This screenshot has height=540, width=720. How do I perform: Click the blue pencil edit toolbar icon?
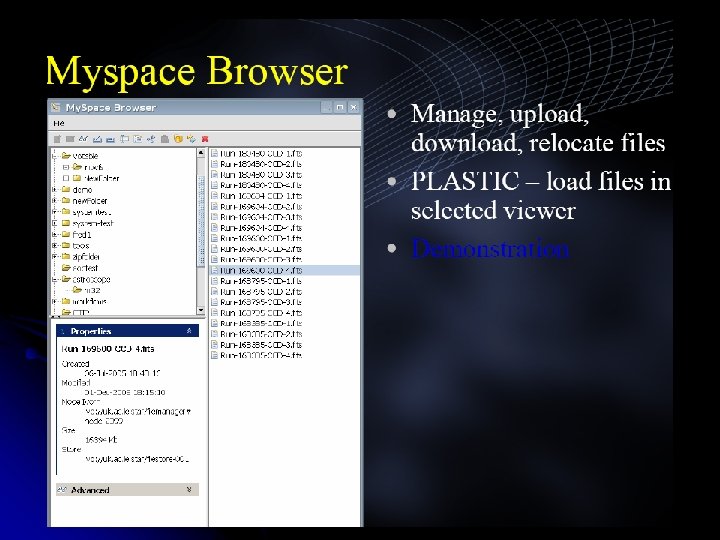tap(97, 139)
